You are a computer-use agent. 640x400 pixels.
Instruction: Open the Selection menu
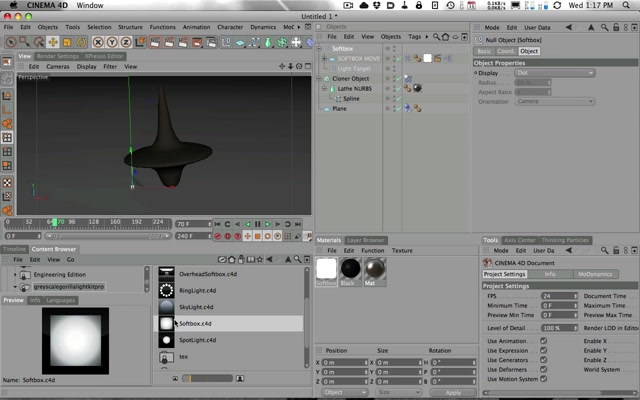pyautogui.click(x=99, y=27)
